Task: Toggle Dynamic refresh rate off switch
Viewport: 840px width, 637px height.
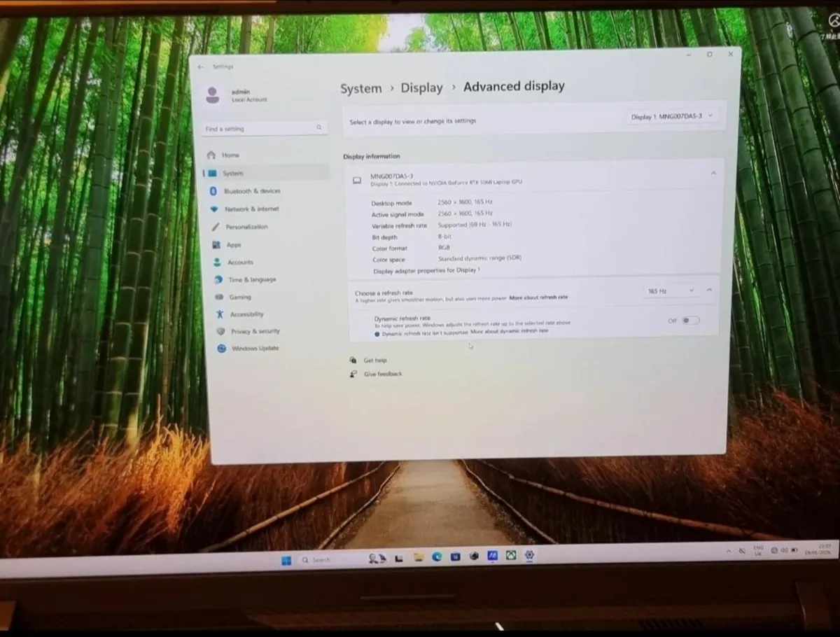Action: (687, 320)
